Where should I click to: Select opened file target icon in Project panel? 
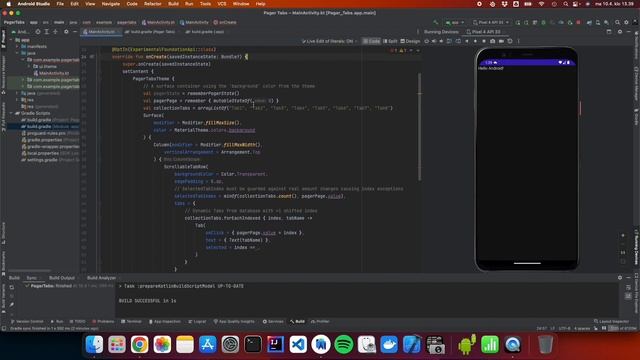pyautogui.click(x=38, y=32)
